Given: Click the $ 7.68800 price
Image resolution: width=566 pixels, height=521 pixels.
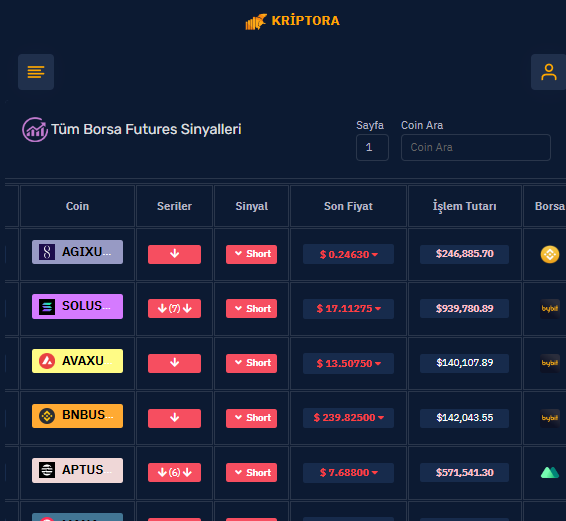Looking at the screenshot, I should coord(348,472).
